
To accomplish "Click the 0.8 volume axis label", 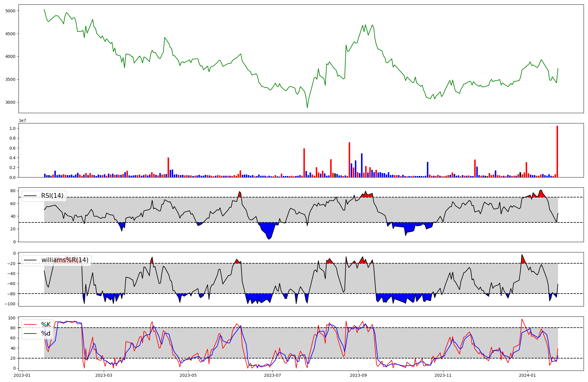I will (12, 138).
